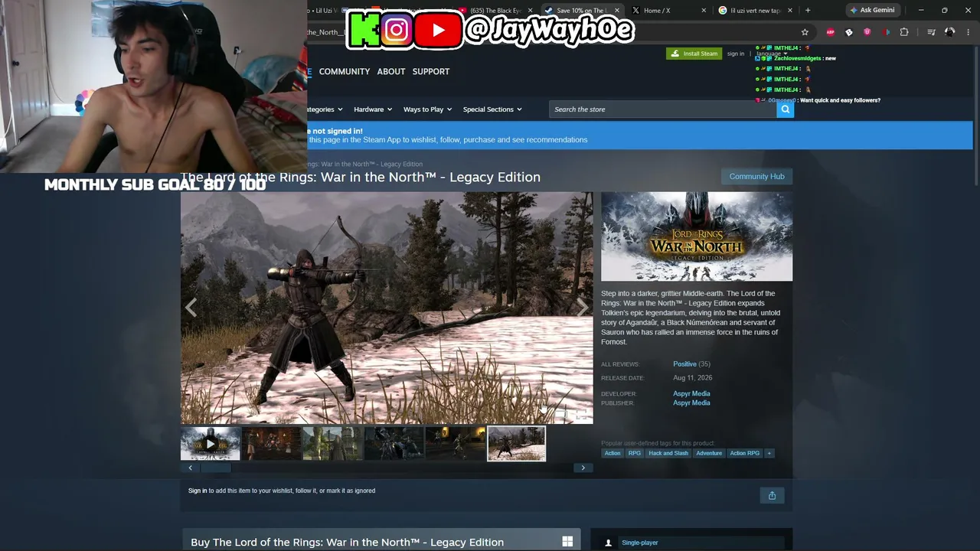The image size is (980, 551).
Task: Open the browser Extensions puzzle icon
Action: [904, 32]
